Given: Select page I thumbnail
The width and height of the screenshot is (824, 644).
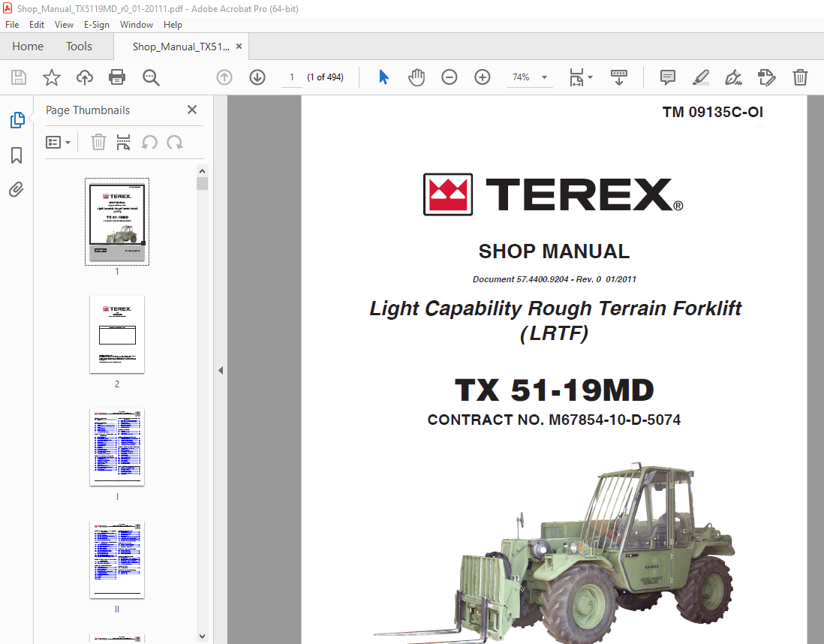Looking at the screenshot, I should pos(116,447).
